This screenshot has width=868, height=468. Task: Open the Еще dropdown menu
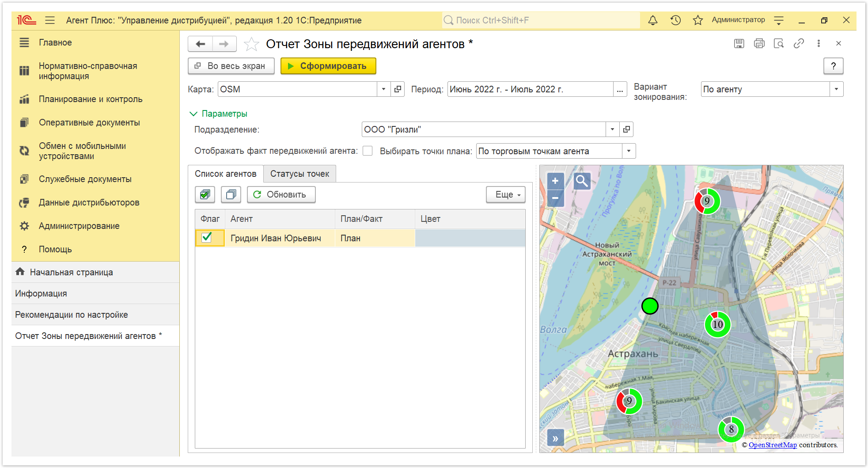pyautogui.click(x=506, y=194)
